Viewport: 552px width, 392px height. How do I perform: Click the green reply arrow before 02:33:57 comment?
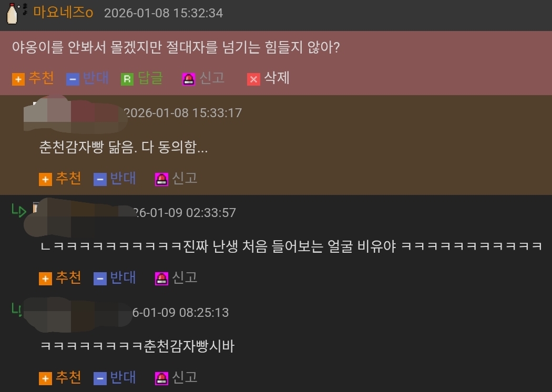(x=18, y=210)
